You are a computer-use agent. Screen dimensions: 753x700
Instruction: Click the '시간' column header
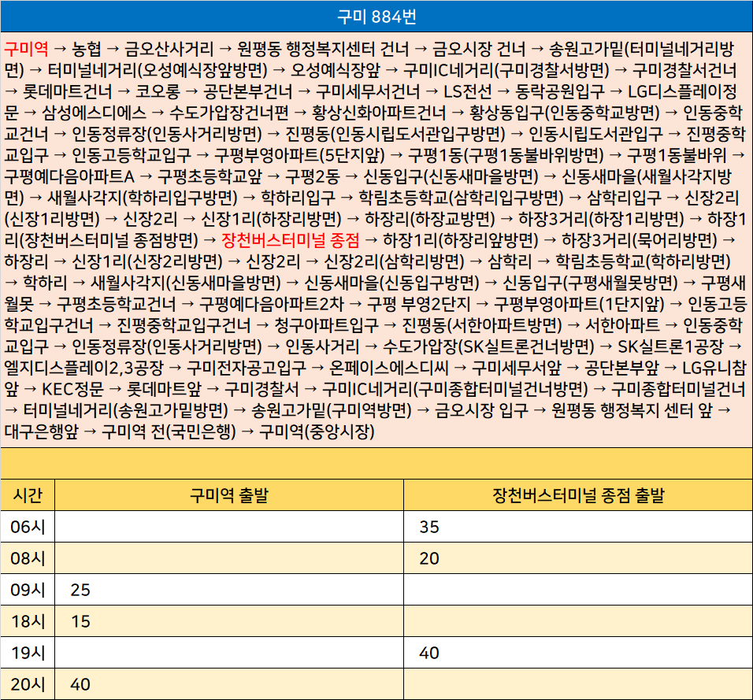click(x=28, y=495)
